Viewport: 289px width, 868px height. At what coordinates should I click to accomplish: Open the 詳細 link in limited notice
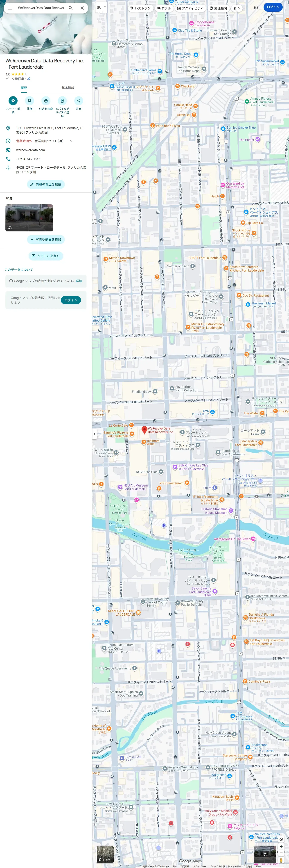pyautogui.click(x=79, y=281)
